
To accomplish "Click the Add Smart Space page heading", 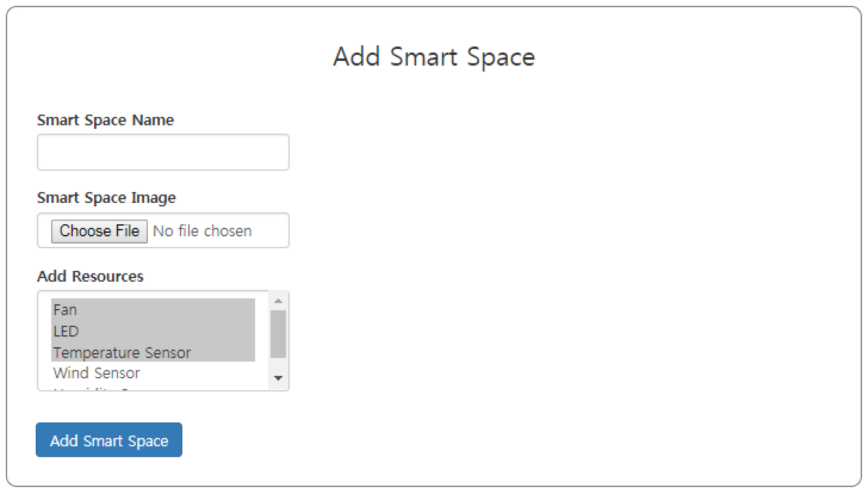I will tap(434, 57).
